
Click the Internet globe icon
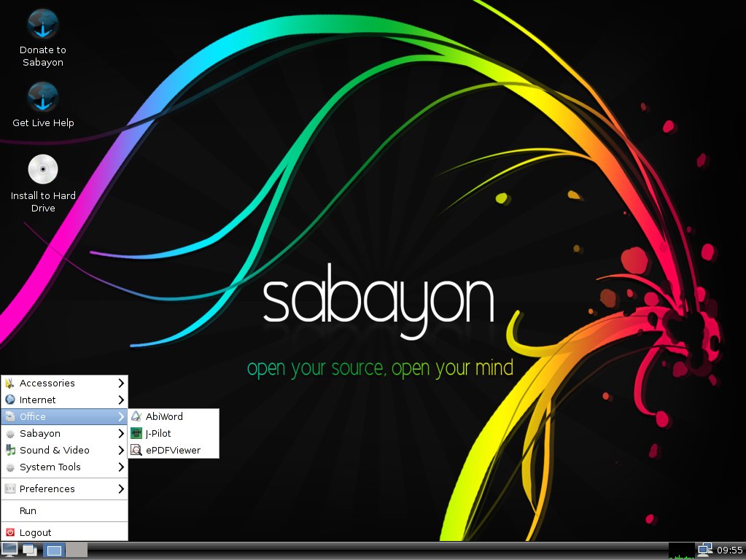[10, 399]
